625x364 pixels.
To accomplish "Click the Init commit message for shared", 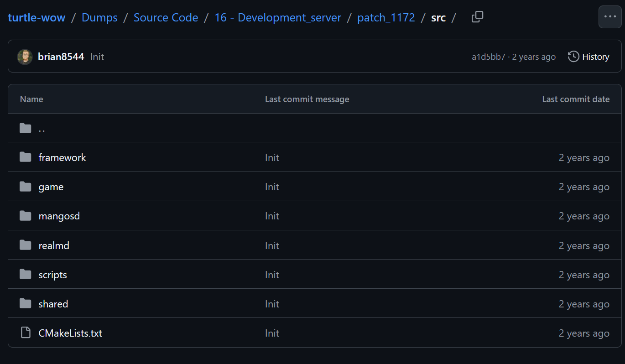I will pos(272,304).
